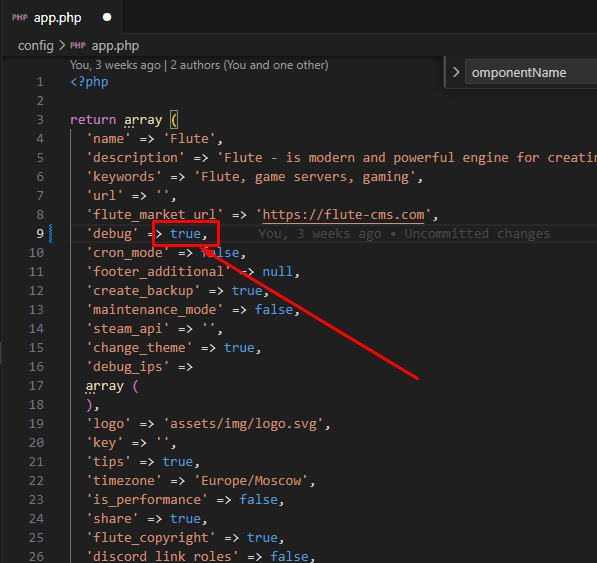The width and height of the screenshot is (597, 563).
Task: Click 'Flute, game servers, gaming' string
Action: click(305, 177)
